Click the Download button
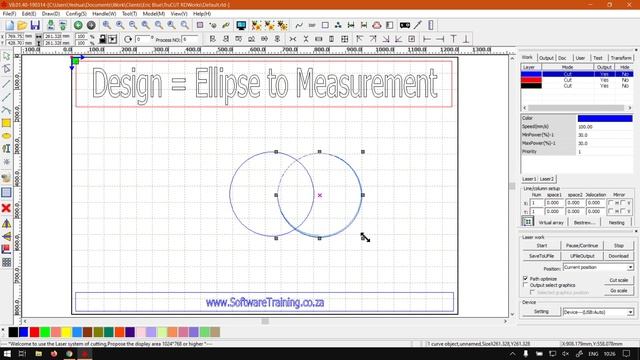Image resolution: width=640 pixels, height=360 pixels. pos(618,256)
